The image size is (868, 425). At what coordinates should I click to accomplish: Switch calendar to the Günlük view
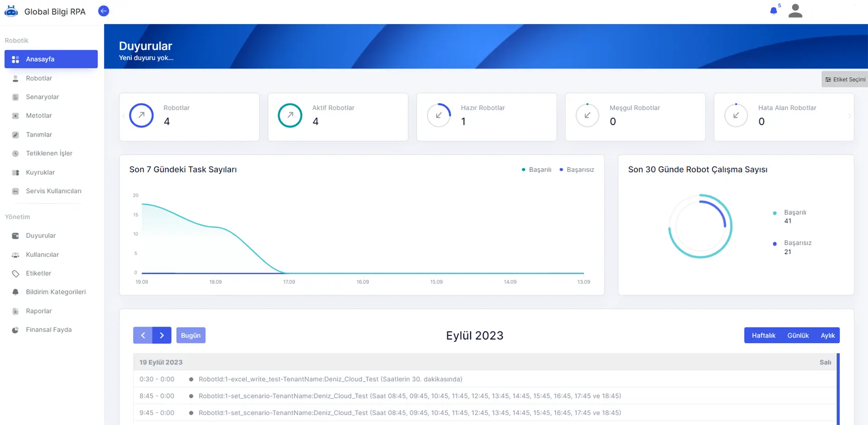point(798,335)
